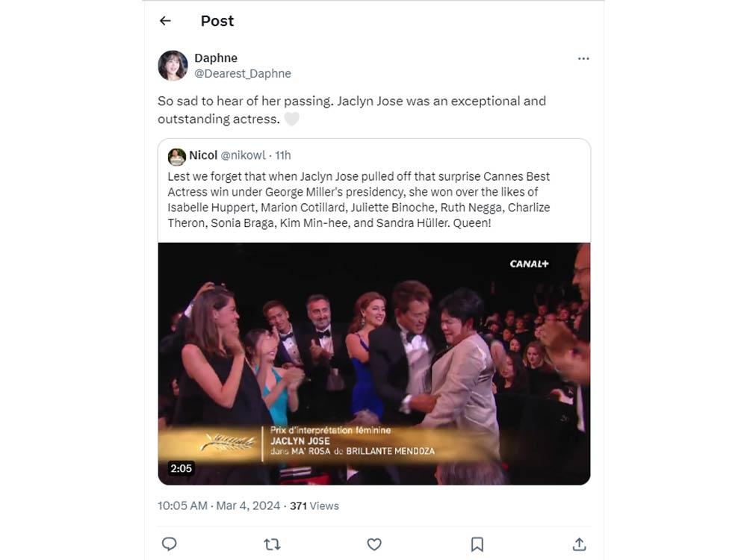Image resolution: width=747 pixels, height=560 pixels.
Task: Click Daphne's profile avatar
Action: 173,66
